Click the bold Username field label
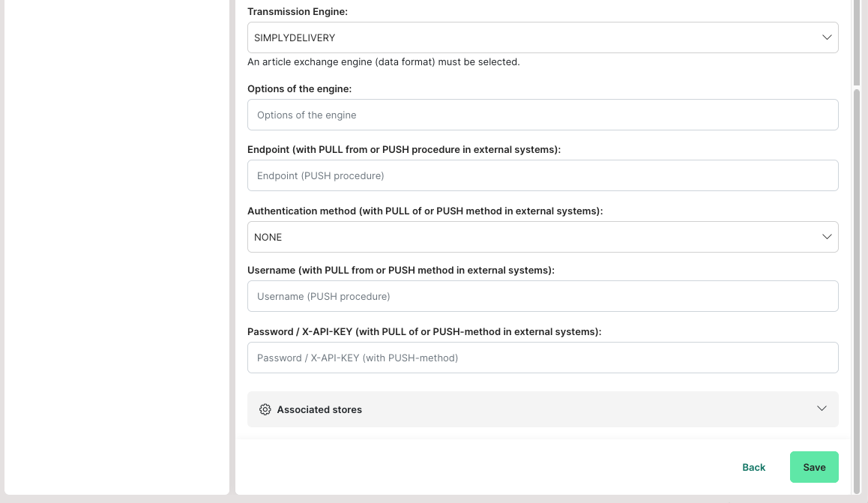Image resolution: width=868 pixels, height=503 pixels. pos(401,270)
